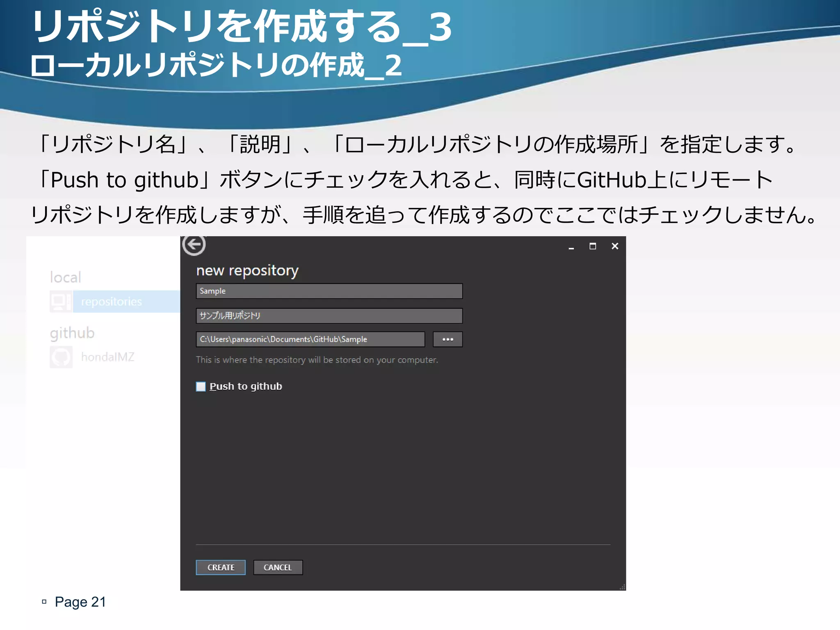Screen dimensions: 840x630
Task: Close the new repository window
Action: (x=615, y=246)
